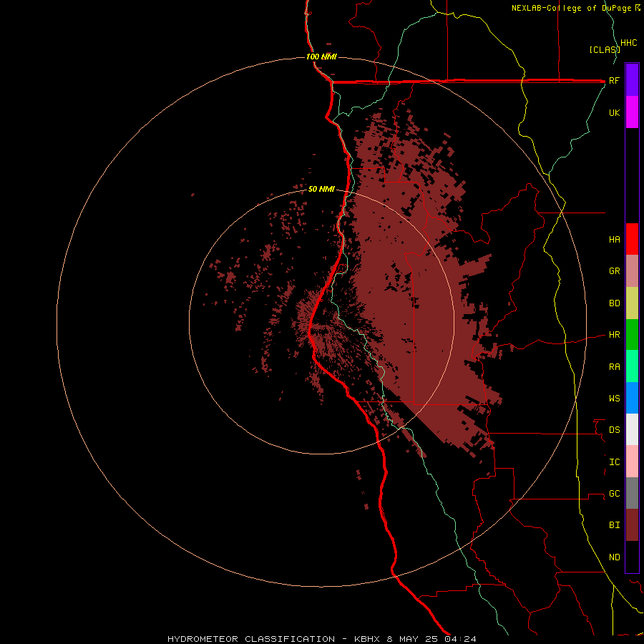This screenshot has width=644, height=644.
Task: Click the GR legend label
Action: click(x=614, y=271)
